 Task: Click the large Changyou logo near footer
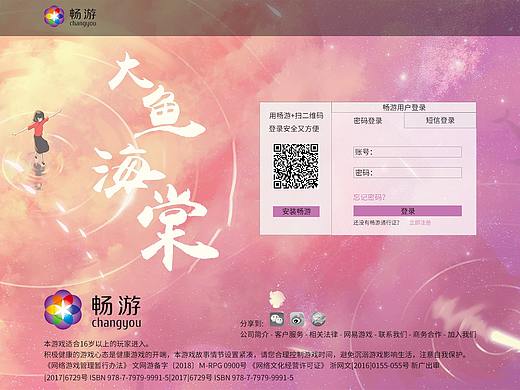pyautogui.click(x=93, y=310)
